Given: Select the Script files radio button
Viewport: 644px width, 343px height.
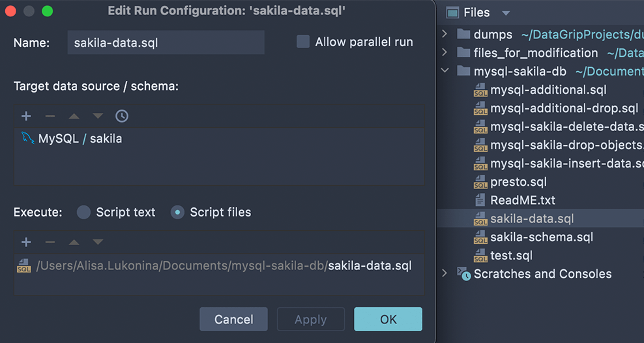Looking at the screenshot, I should pyautogui.click(x=177, y=213).
